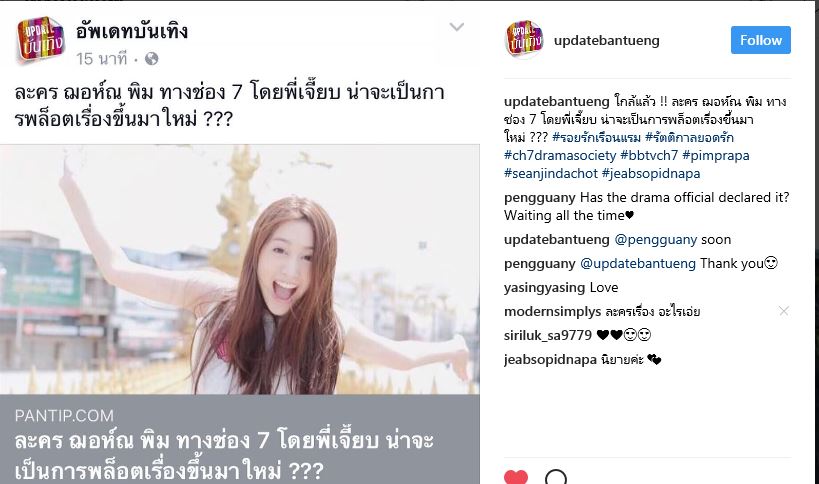Delete the modernsimplys comment with X
Viewport: 819px width, 484px height.
click(783, 311)
